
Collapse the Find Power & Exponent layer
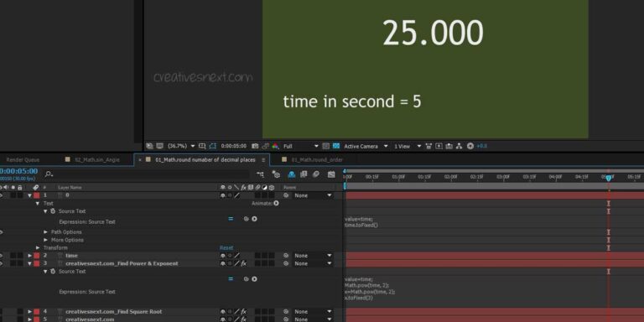point(29,263)
